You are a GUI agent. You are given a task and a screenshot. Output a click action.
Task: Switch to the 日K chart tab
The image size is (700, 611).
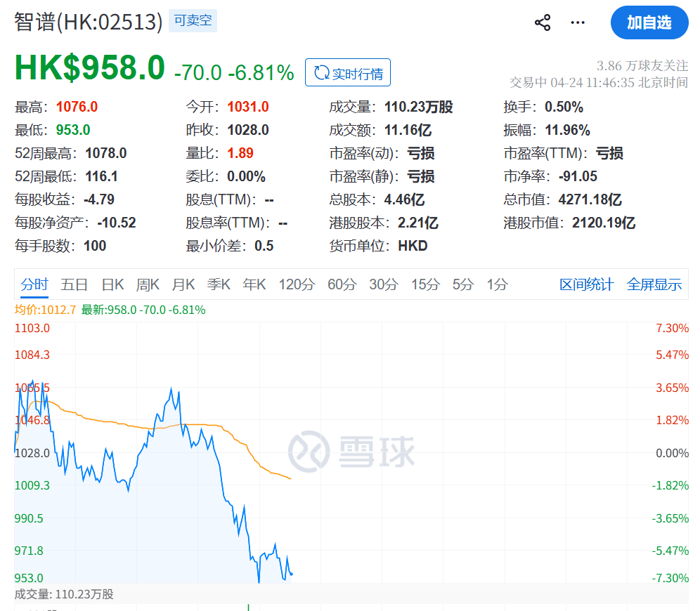(112, 284)
